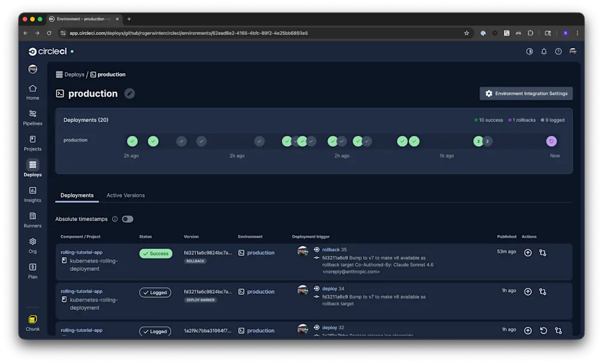Image resolution: width=603 pixels, height=364 pixels.
Task: Click the purple deployment marker on the timeline
Action: coord(551,141)
